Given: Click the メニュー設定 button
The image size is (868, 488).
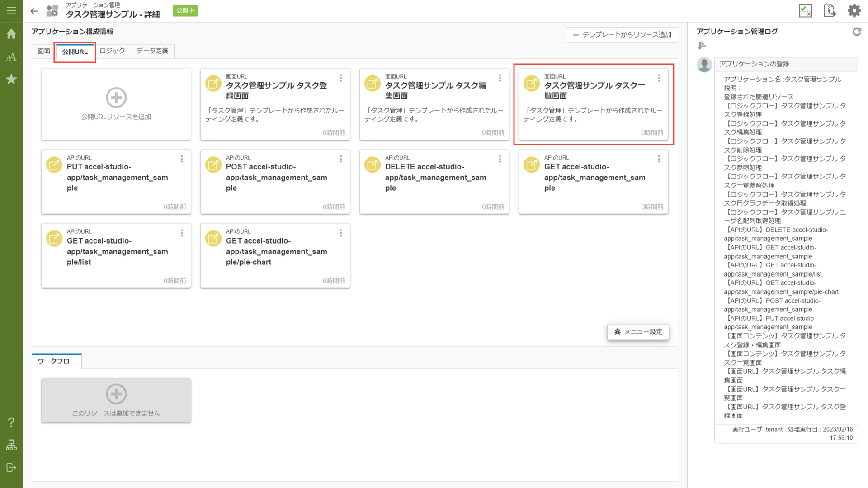Looking at the screenshot, I should (638, 332).
